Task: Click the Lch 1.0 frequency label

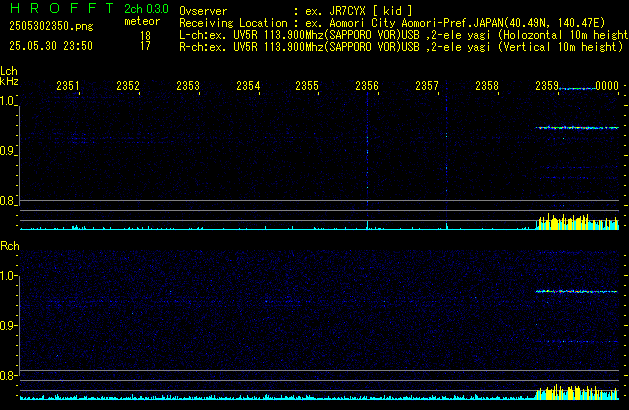Action: point(7,101)
